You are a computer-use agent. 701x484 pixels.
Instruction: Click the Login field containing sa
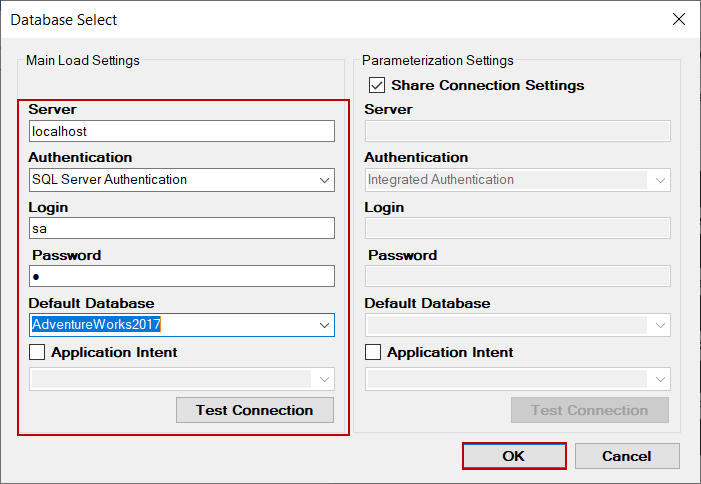click(x=182, y=228)
